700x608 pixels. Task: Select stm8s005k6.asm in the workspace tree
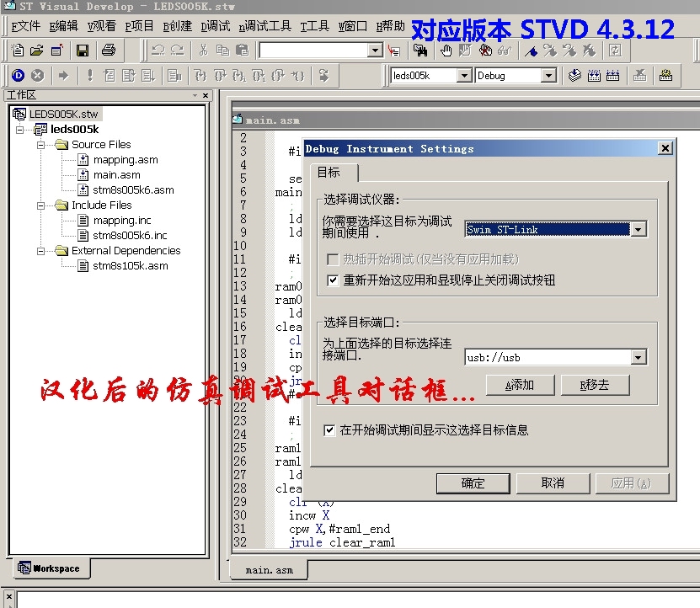pyautogui.click(x=133, y=190)
